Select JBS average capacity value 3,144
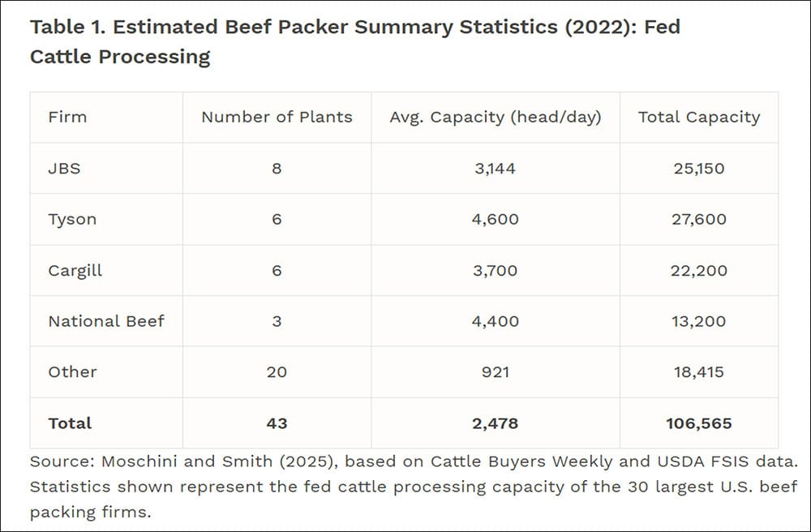The height and width of the screenshot is (532, 811). point(496,169)
